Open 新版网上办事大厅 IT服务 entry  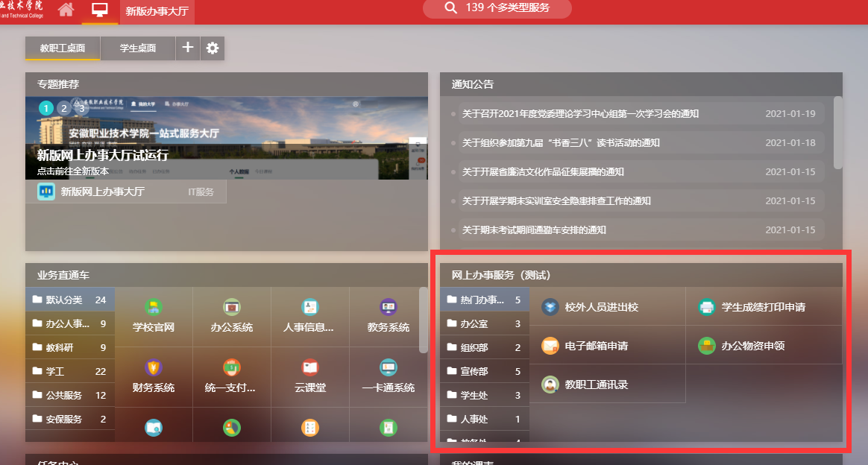point(126,192)
